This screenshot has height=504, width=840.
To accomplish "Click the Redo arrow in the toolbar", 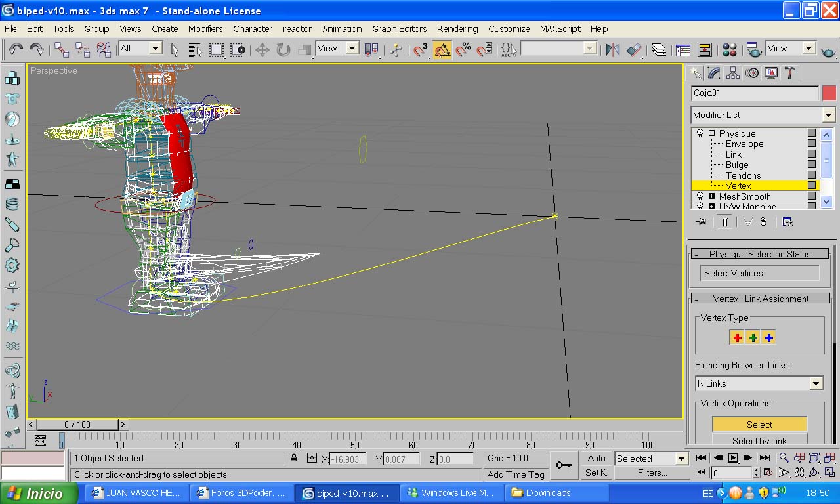I will [x=37, y=49].
